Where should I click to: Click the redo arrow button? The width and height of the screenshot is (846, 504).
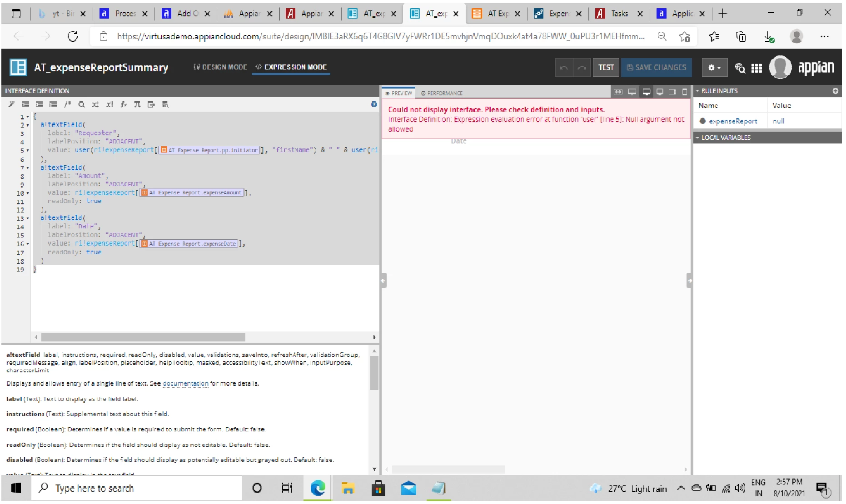(582, 68)
